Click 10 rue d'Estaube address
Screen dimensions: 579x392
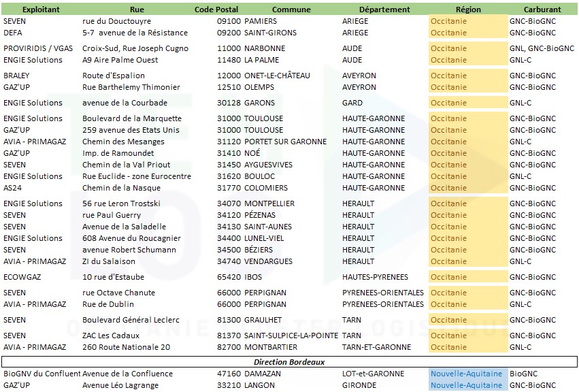point(113,277)
